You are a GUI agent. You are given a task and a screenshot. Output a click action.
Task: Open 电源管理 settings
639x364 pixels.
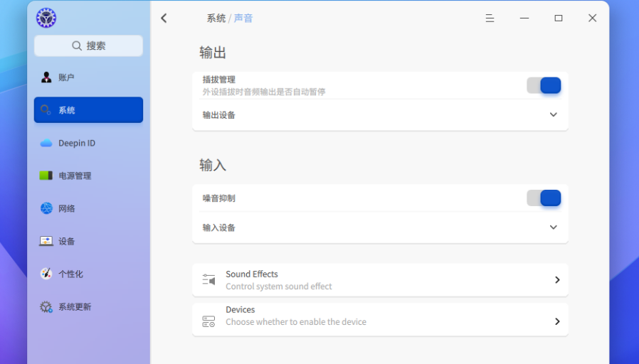(x=88, y=176)
